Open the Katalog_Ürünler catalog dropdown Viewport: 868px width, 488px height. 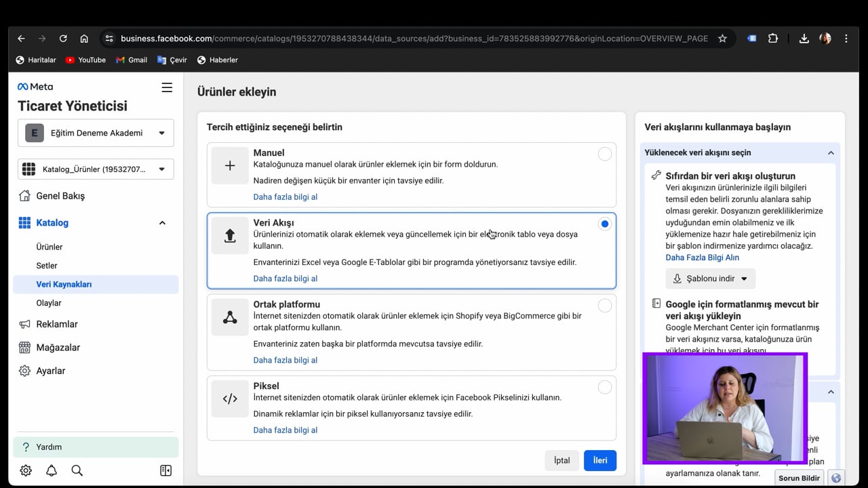click(96, 169)
